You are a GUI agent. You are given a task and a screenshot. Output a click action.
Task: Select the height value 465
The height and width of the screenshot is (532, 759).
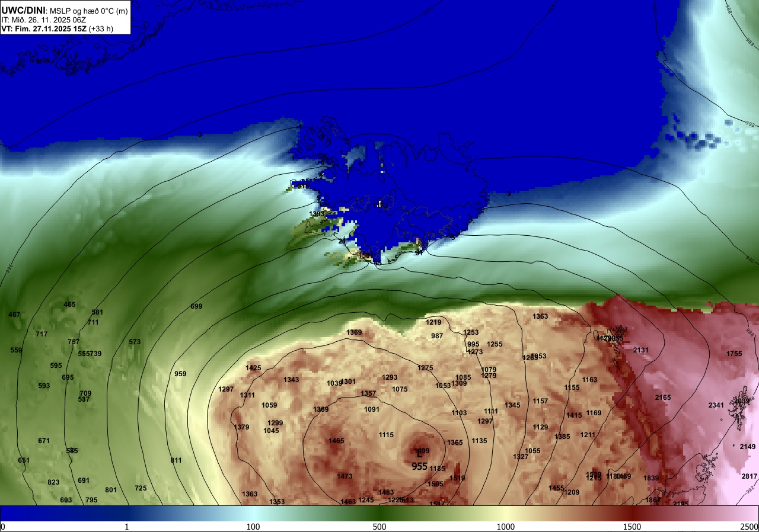tap(69, 305)
